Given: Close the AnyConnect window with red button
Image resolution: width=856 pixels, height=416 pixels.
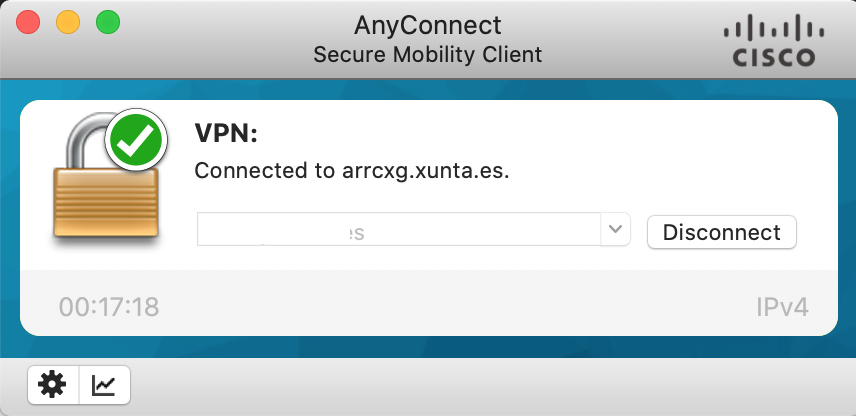Looking at the screenshot, I should [28, 22].
